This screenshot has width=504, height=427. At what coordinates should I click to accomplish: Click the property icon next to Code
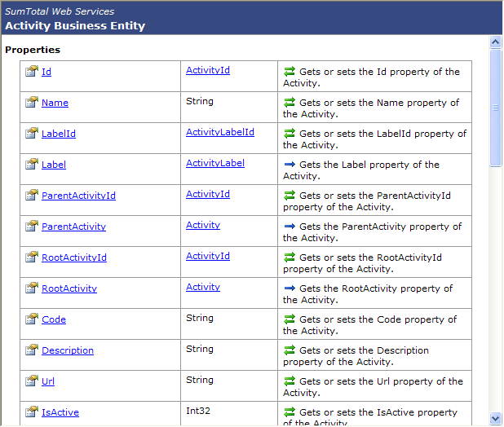(x=32, y=319)
